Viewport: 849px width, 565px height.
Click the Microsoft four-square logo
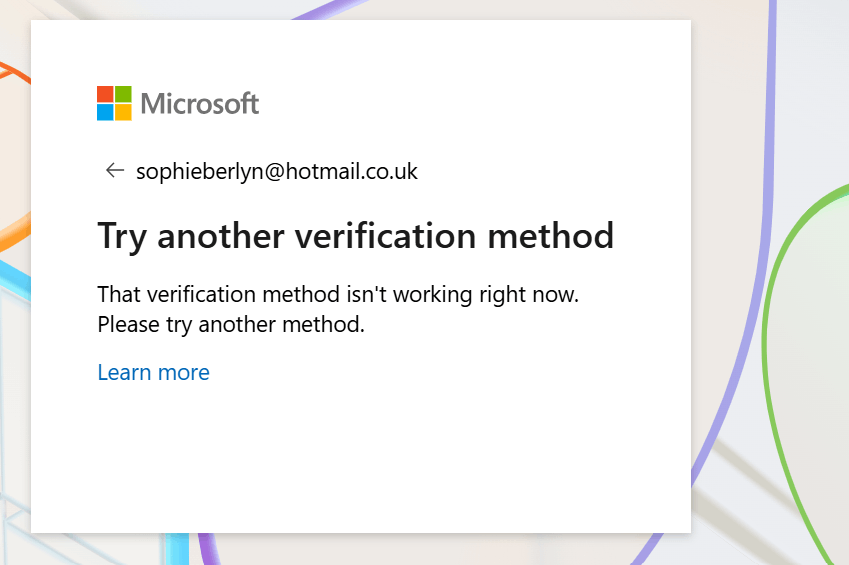point(114,103)
